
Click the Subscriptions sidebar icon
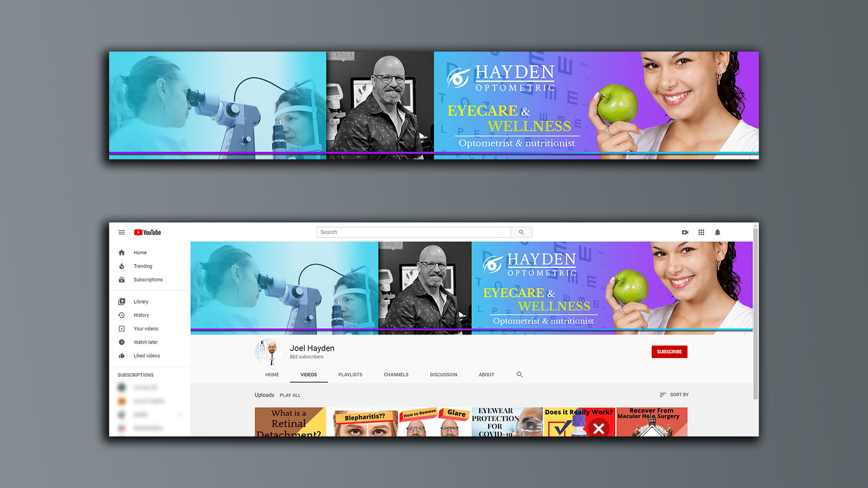tap(122, 280)
